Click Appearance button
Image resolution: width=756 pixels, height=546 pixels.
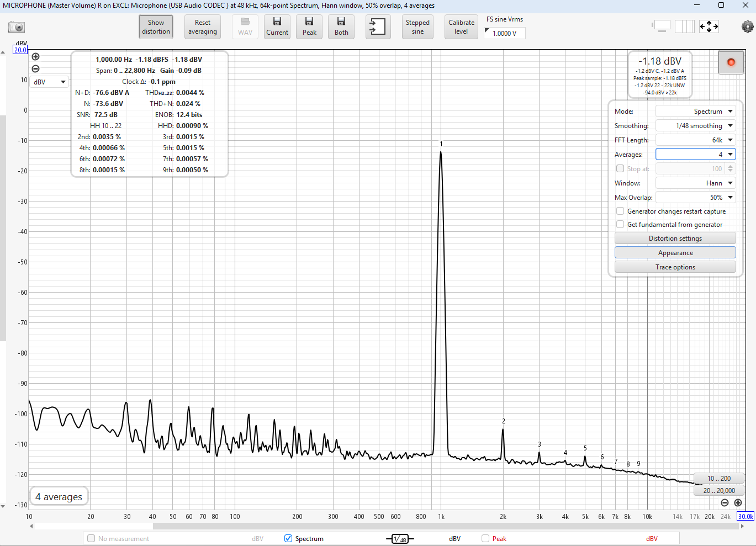(675, 252)
